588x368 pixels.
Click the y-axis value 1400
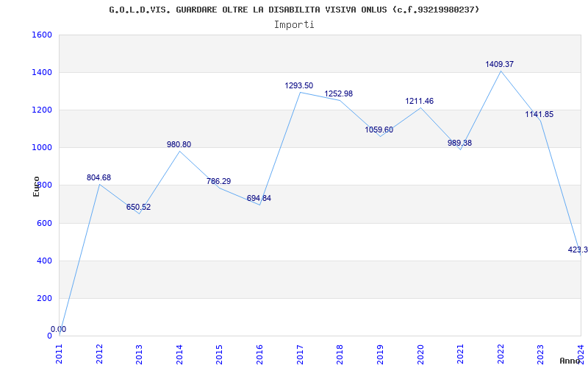[x=42, y=72]
